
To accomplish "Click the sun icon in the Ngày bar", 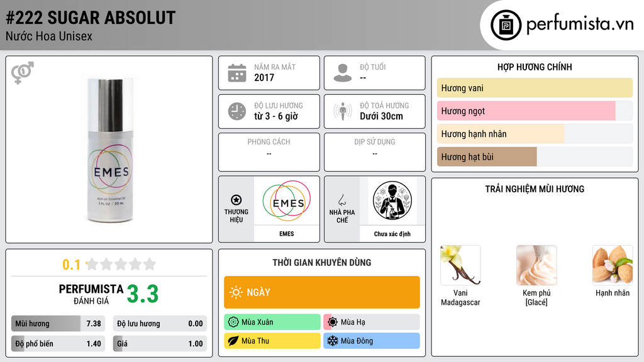I will (x=236, y=292).
